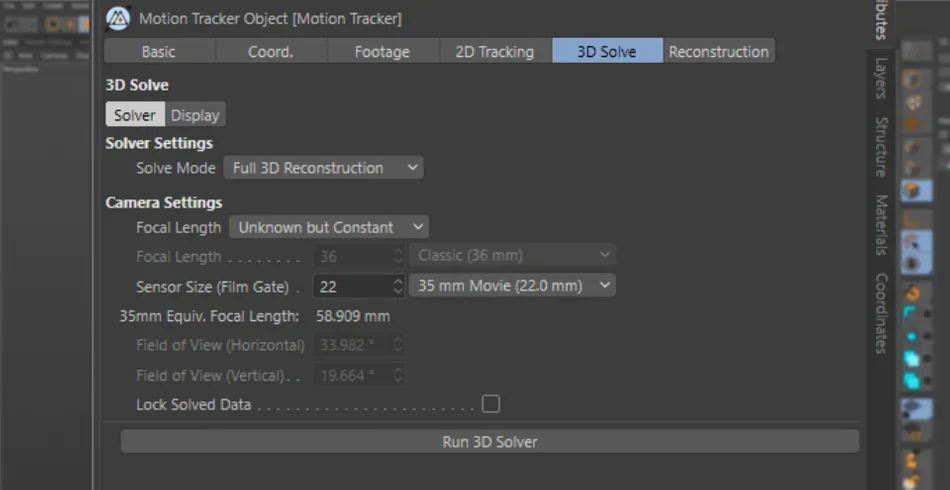
Task: Open the Classic (36 mm) preset dropdown
Action: tap(513, 255)
